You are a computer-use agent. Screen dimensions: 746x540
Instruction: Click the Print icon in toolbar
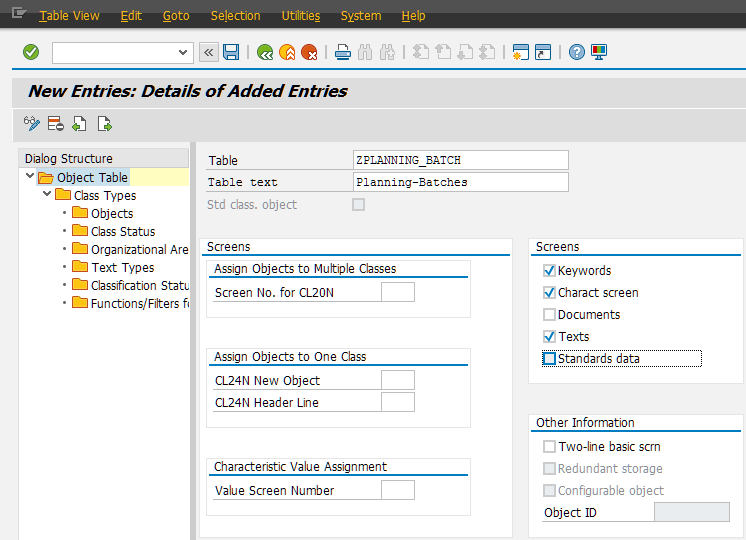coord(343,52)
